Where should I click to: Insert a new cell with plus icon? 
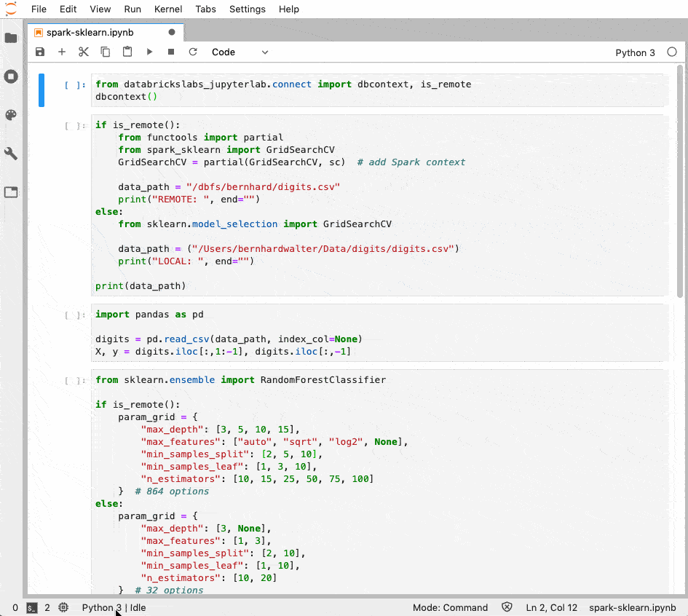coord(62,52)
